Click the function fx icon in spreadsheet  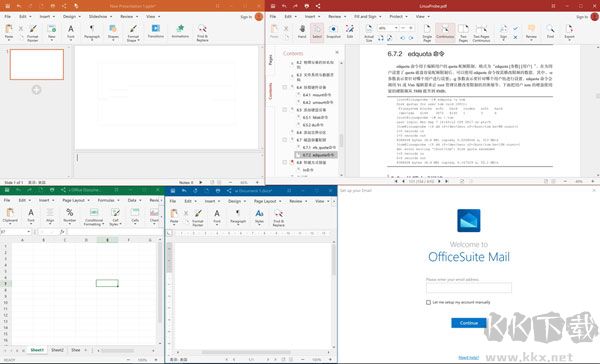pyautogui.click(x=62, y=232)
